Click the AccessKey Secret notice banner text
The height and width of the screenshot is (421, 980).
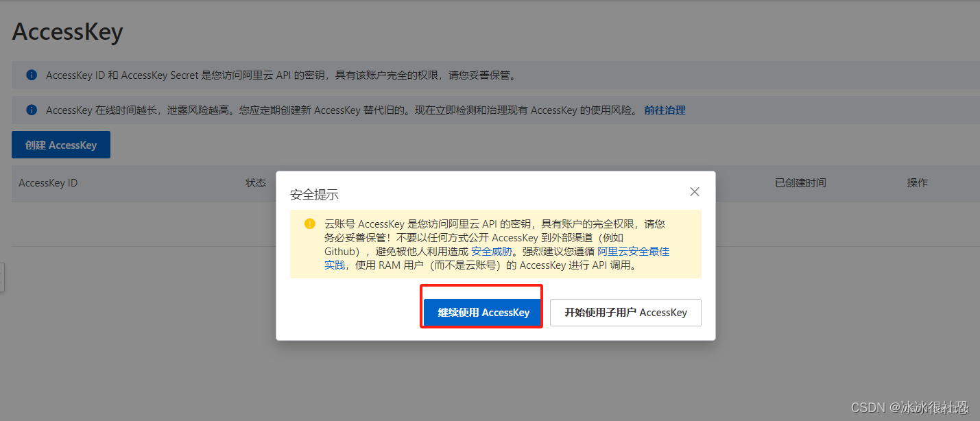[281, 75]
